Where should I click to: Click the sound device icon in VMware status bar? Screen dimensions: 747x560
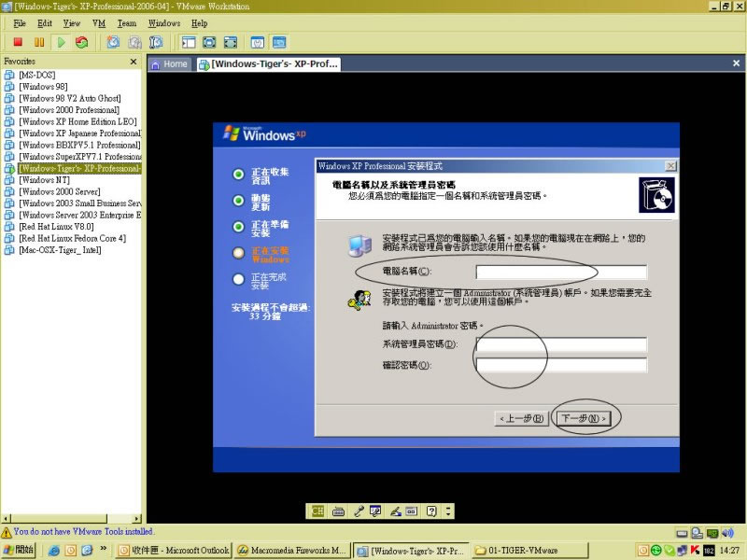tap(727, 533)
